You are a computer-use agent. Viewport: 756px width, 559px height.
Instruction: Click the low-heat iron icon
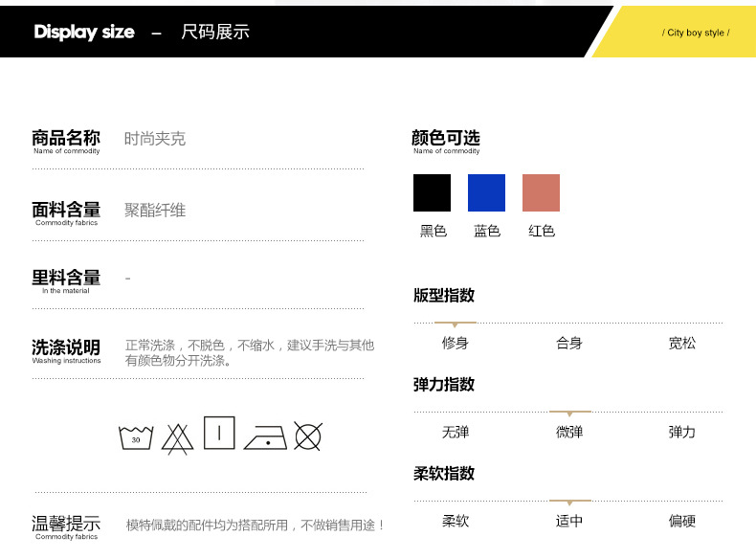pos(265,437)
